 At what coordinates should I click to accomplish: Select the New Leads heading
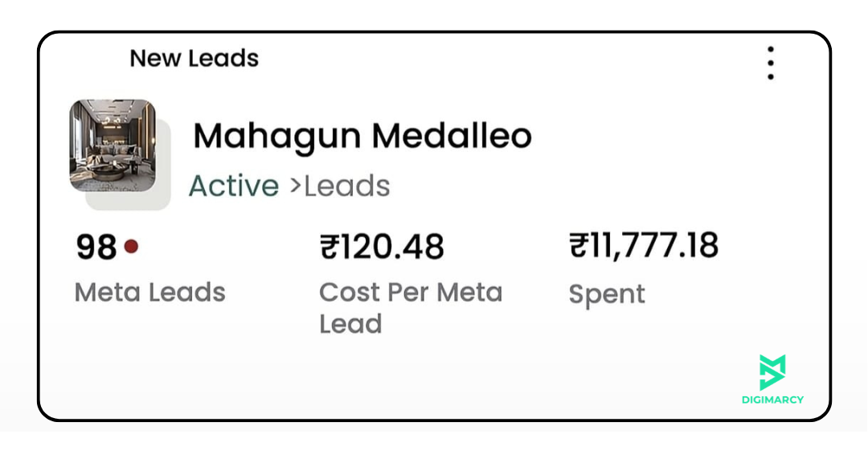pyautogui.click(x=194, y=59)
